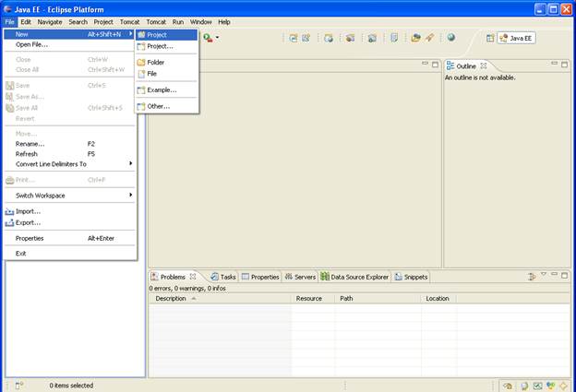The height and width of the screenshot is (392, 576).
Task: Click the filters icon in Problems view
Action: click(x=532, y=277)
